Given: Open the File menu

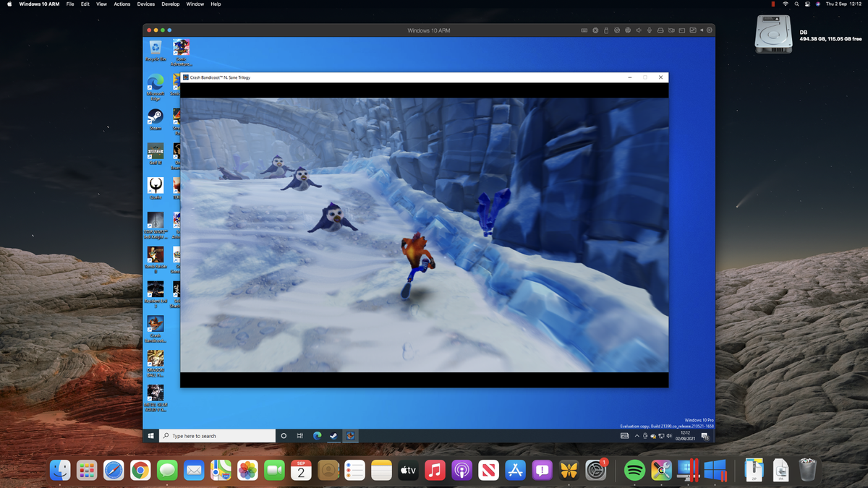Looking at the screenshot, I should [70, 4].
